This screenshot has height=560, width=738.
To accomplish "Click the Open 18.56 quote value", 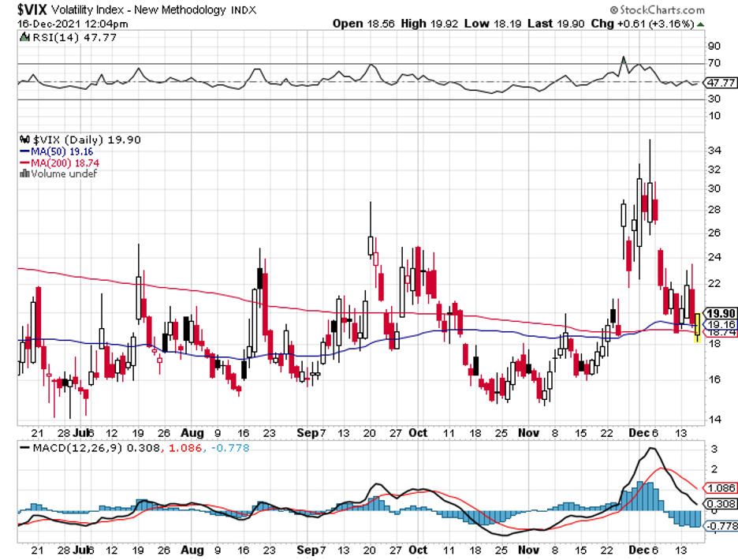I will (x=363, y=24).
